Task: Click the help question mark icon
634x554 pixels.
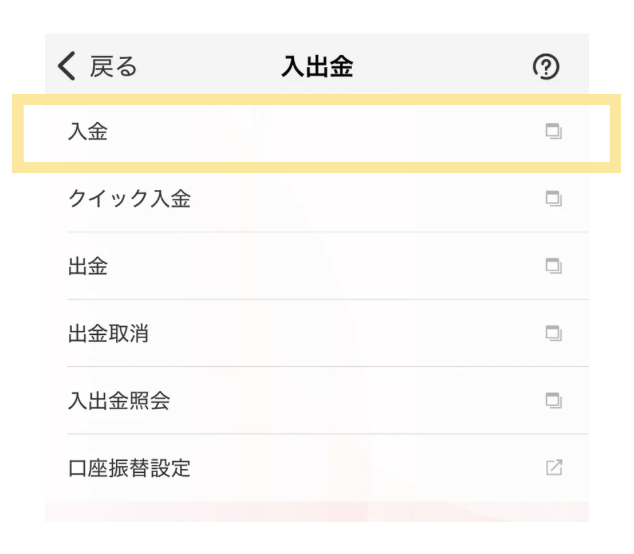Action: click(x=546, y=67)
